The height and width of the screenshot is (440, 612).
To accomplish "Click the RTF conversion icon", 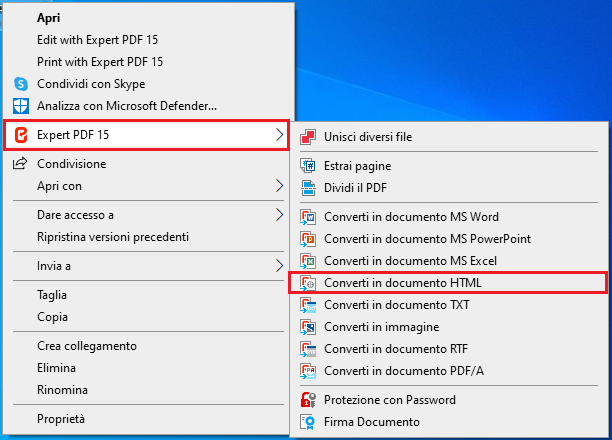I will (308, 349).
